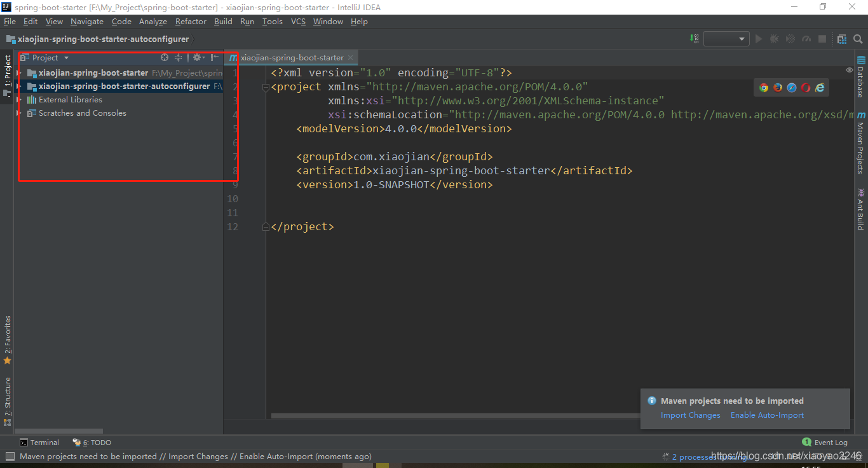Open the Favorites side tab
Viewport: 868px width, 468px height.
[7, 340]
